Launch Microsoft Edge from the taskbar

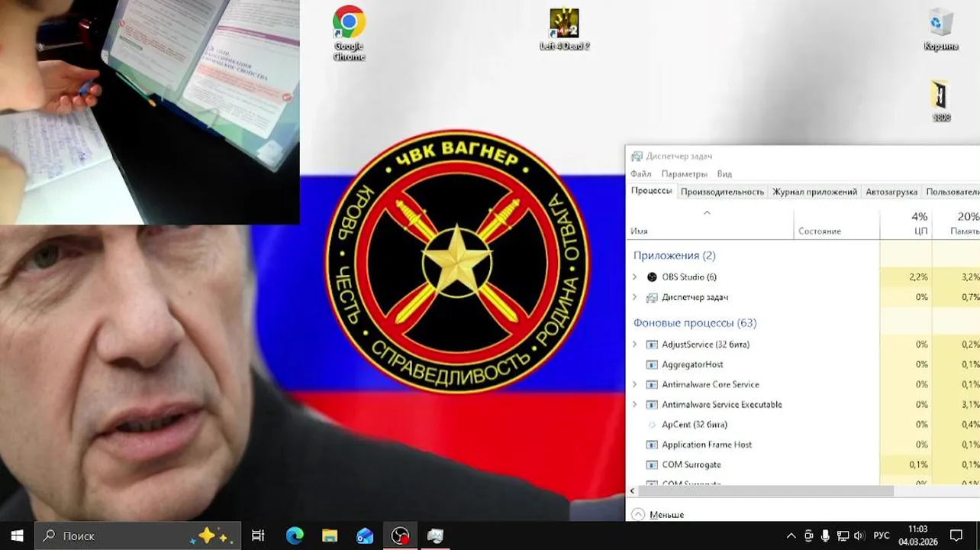click(x=295, y=535)
